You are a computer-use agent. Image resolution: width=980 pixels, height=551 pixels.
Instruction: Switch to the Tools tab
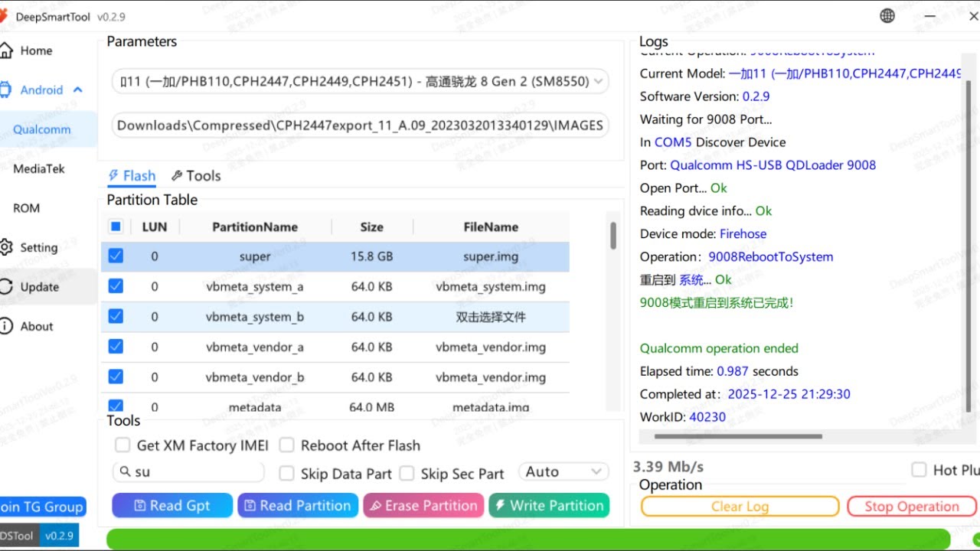click(196, 176)
